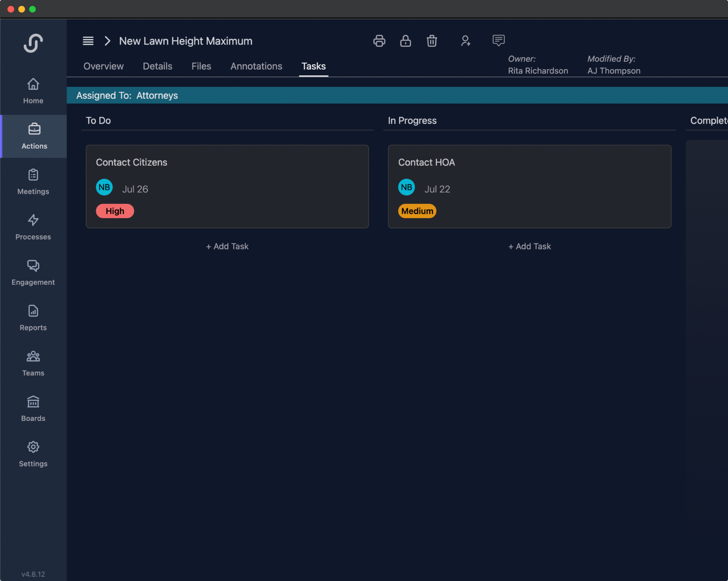Switch to the Overview tab
The image size is (728, 581).
click(103, 66)
